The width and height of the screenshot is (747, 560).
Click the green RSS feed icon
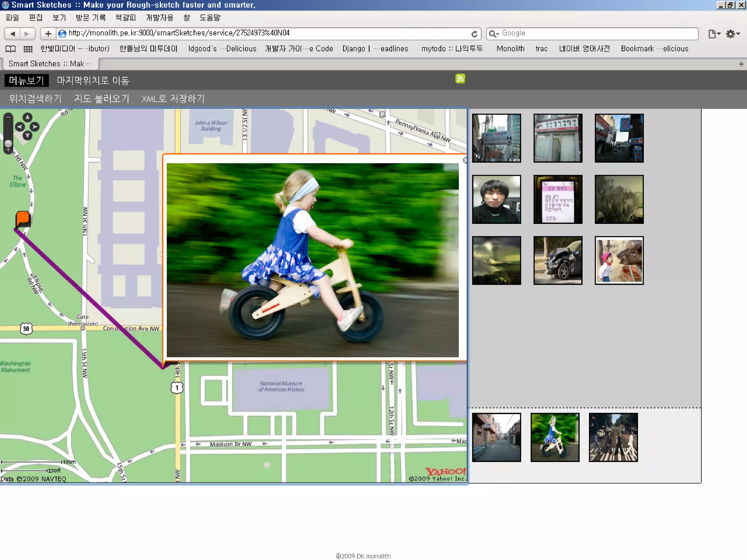pyautogui.click(x=460, y=79)
